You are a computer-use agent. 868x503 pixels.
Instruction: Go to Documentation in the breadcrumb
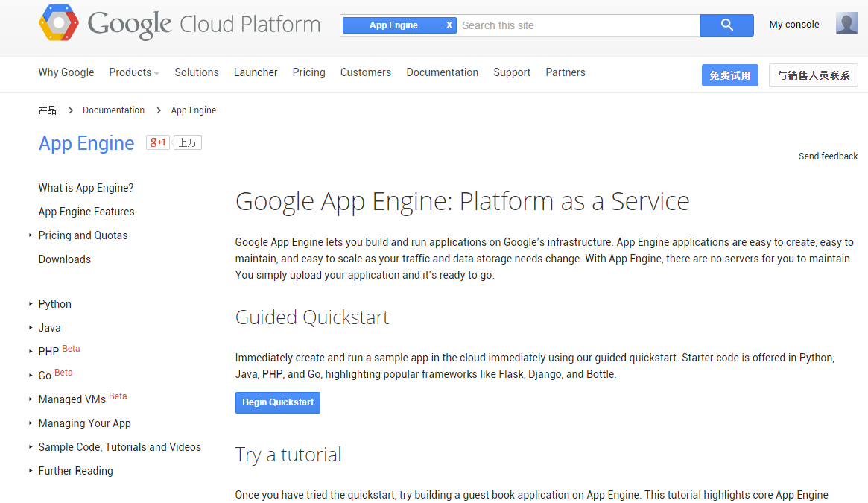[x=113, y=110]
